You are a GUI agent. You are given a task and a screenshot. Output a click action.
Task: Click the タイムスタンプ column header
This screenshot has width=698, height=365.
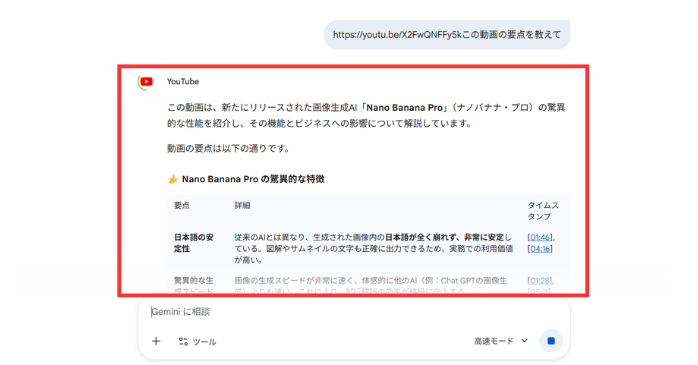click(x=543, y=211)
